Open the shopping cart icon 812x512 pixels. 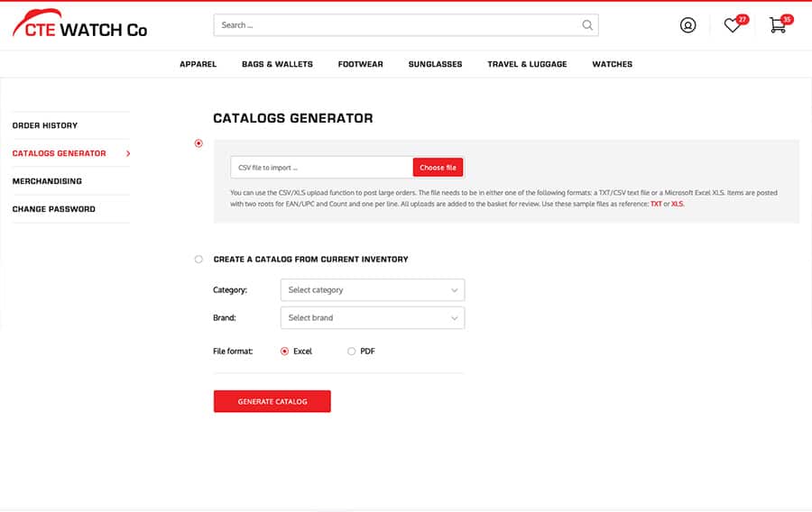(777, 25)
